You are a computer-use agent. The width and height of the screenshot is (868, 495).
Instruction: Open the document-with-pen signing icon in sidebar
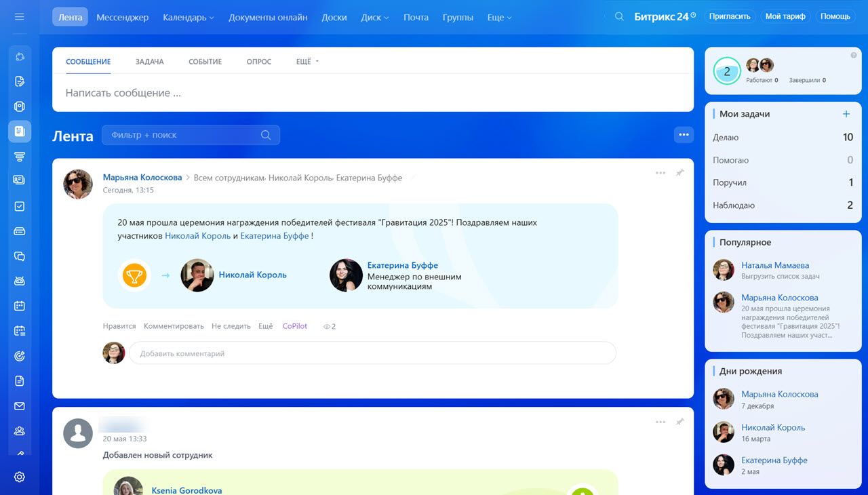point(20,81)
